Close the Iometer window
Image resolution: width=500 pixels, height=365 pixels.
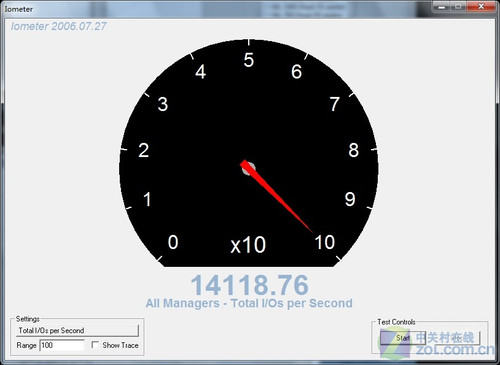481,6
